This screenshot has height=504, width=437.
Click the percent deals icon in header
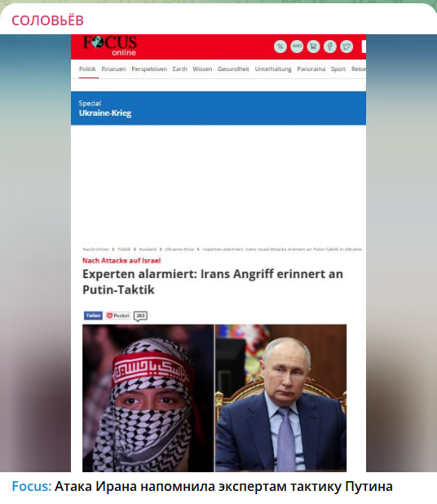(x=280, y=46)
